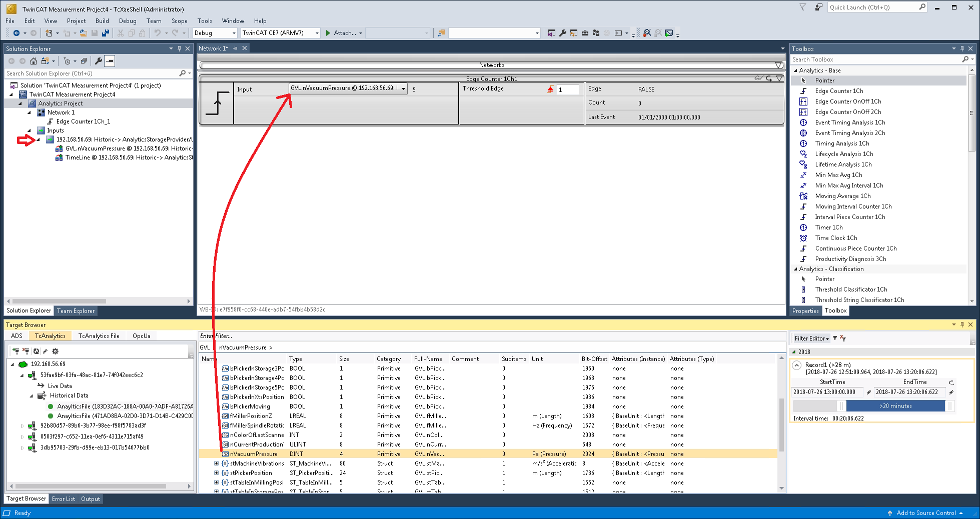Viewport: 980px width, 519px height.
Task: Click the pencil icon next to EndTime field
Action: coord(951,392)
